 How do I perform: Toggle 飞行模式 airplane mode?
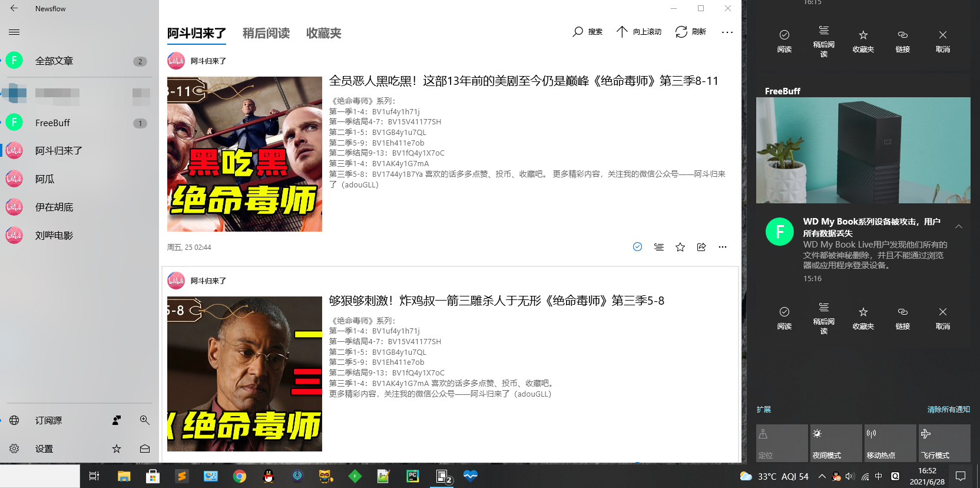945,443
